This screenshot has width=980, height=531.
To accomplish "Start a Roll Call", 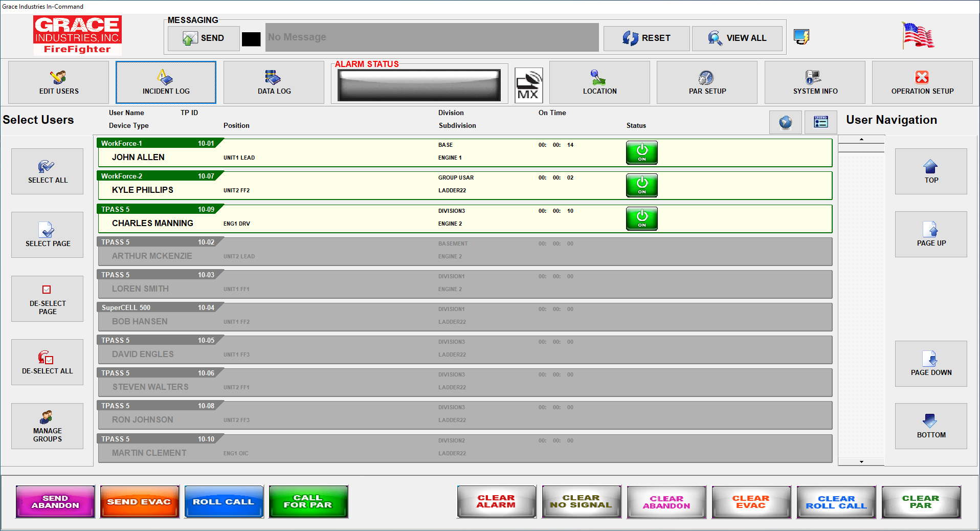I will tap(224, 502).
